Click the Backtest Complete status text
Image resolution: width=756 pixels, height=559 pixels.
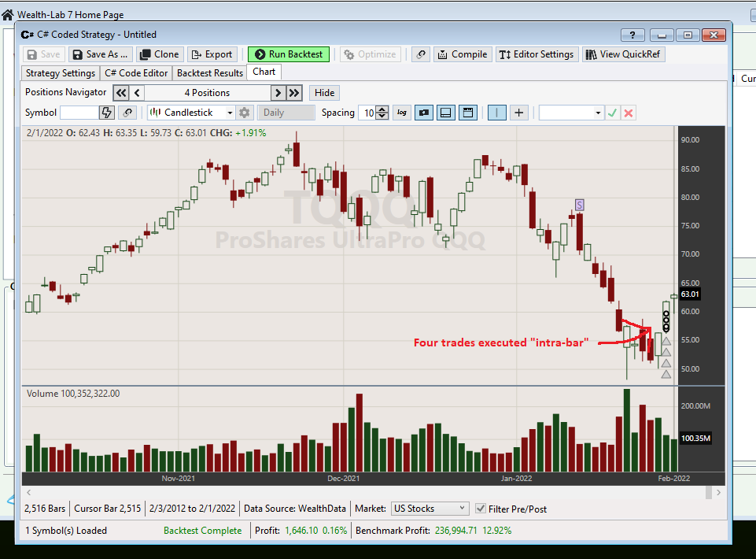[202, 531]
